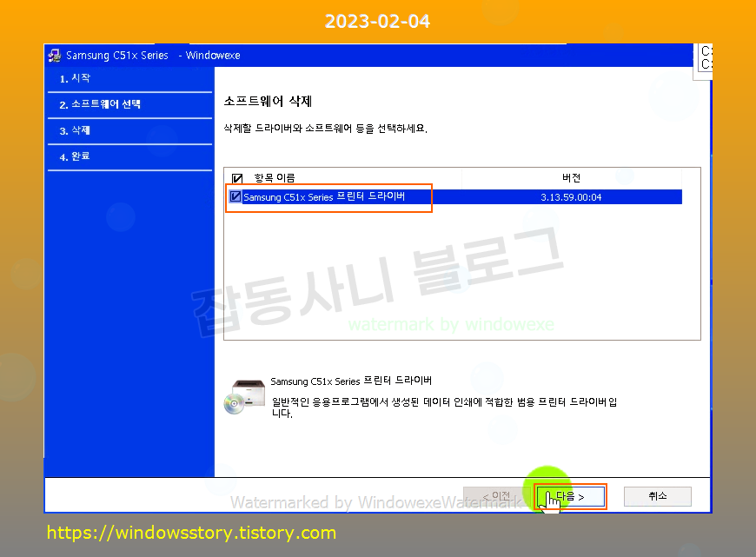The width and height of the screenshot is (756, 557).
Task: Select row text Samsung C51x Series 프린터 드라이버
Action: (x=324, y=196)
